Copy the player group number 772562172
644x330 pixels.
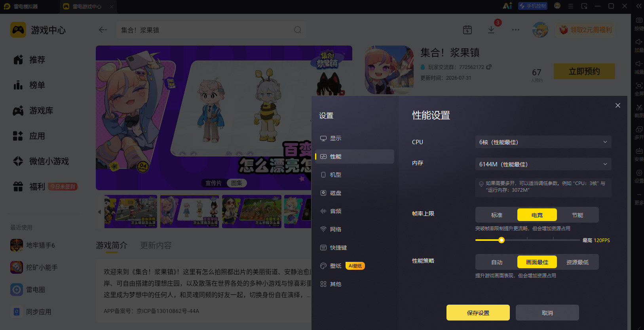pyautogui.click(x=489, y=67)
